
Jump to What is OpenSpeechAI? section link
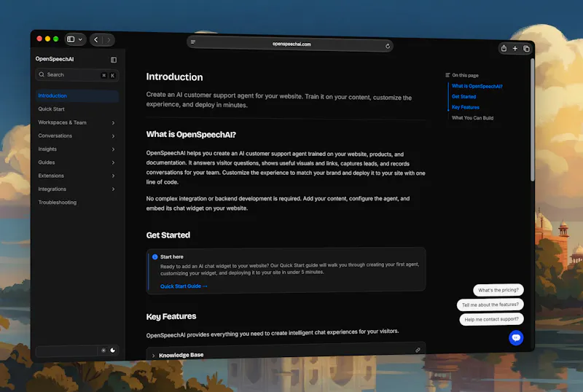pyautogui.click(x=477, y=86)
